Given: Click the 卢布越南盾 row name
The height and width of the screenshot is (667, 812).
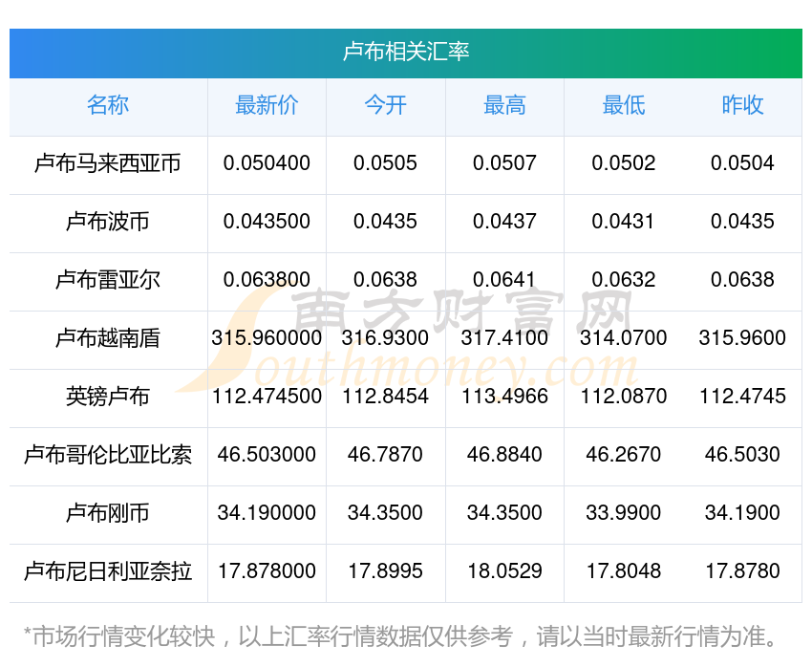Looking at the screenshot, I should tap(108, 338).
